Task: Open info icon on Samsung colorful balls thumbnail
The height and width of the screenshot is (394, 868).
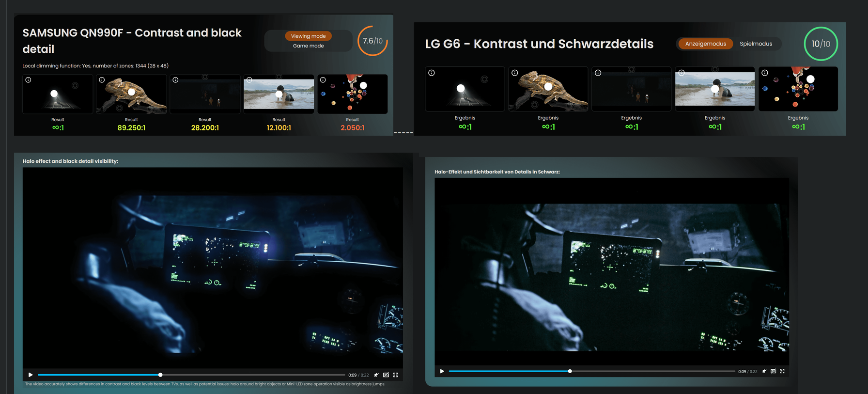Action: [x=323, y=80]
